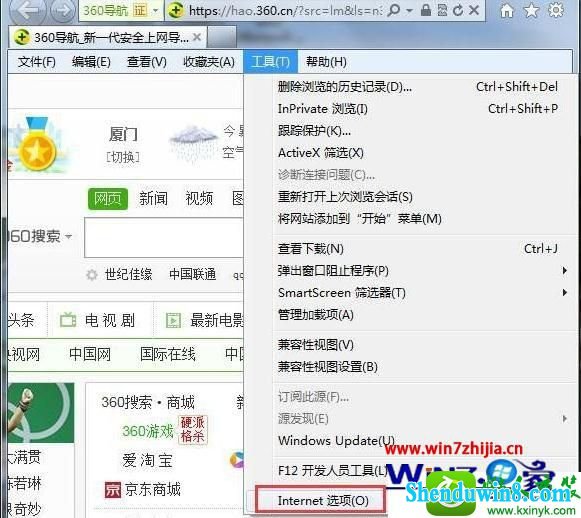Open Internet 选项(O)

click(x=323, y=501)
